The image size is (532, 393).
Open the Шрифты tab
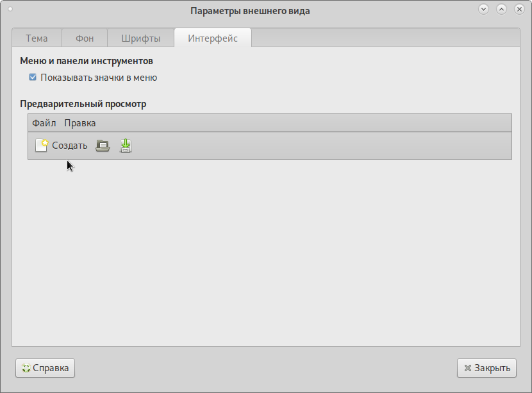140,38
